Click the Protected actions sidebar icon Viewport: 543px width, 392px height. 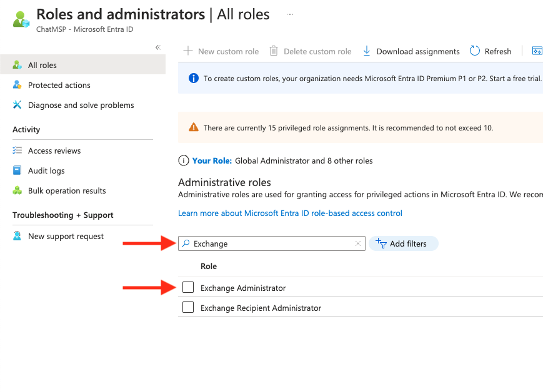[x=17, y=84]
